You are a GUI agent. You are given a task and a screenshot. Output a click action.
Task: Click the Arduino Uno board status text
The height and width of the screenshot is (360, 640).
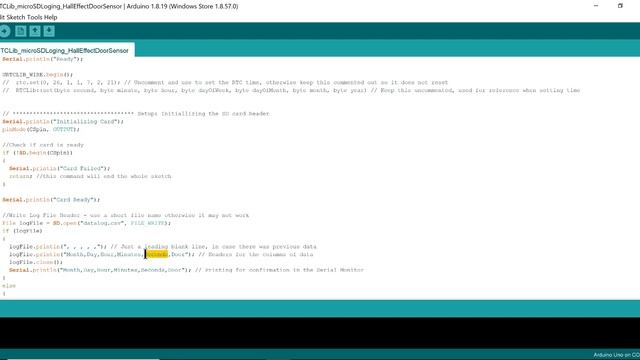(x=616, y=355)
